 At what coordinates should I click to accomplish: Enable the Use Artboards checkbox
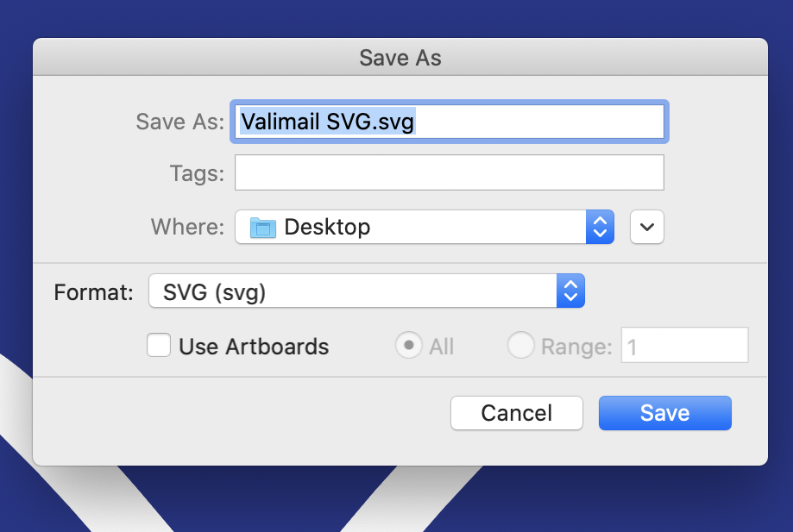[159, 345]
